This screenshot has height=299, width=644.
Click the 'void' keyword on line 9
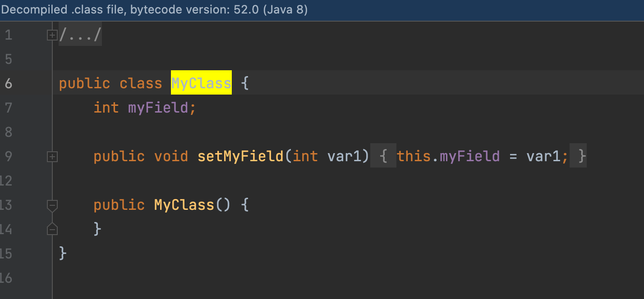pos(171,156)
